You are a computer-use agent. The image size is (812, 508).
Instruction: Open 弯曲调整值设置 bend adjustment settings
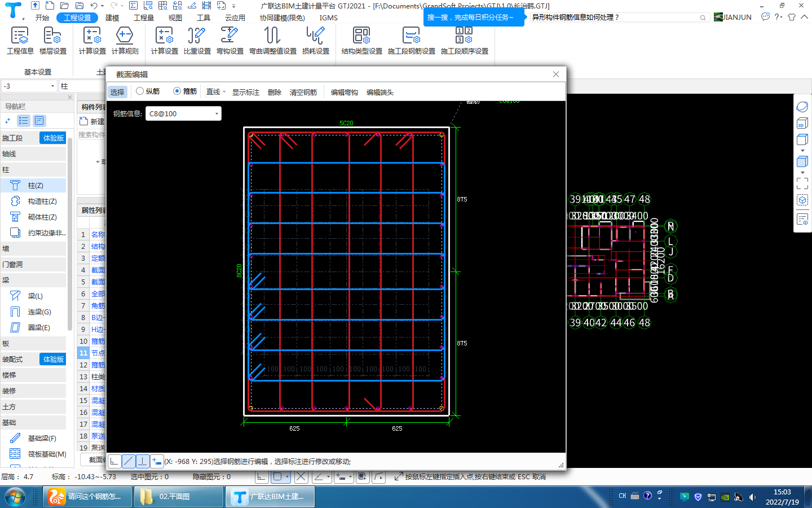click(273, 41)
